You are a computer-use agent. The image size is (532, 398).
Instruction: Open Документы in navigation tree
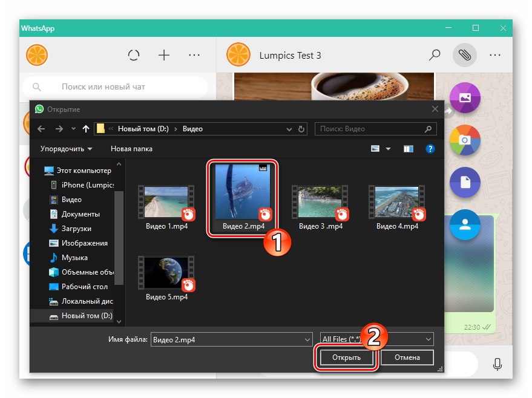(x=75, y=214)
